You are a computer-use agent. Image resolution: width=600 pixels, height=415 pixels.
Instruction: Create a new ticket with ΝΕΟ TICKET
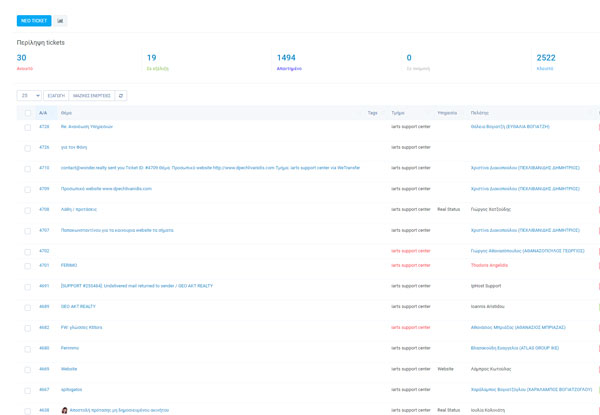(34, 21)
